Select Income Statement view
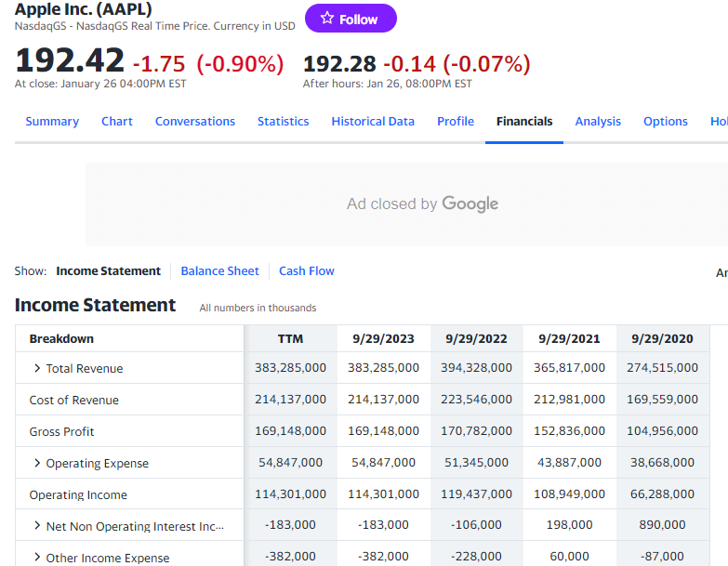The width and height of the screenshot is (728, 566). point(108,271)
